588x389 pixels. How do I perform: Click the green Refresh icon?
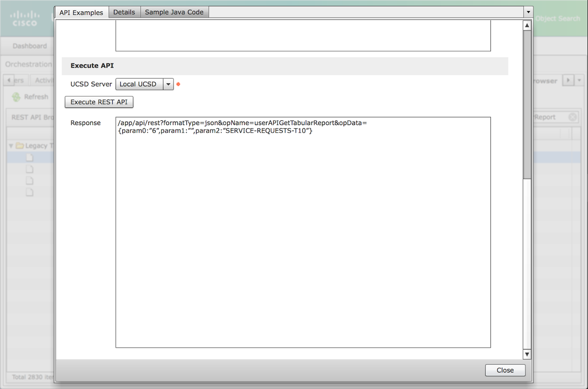16,97
